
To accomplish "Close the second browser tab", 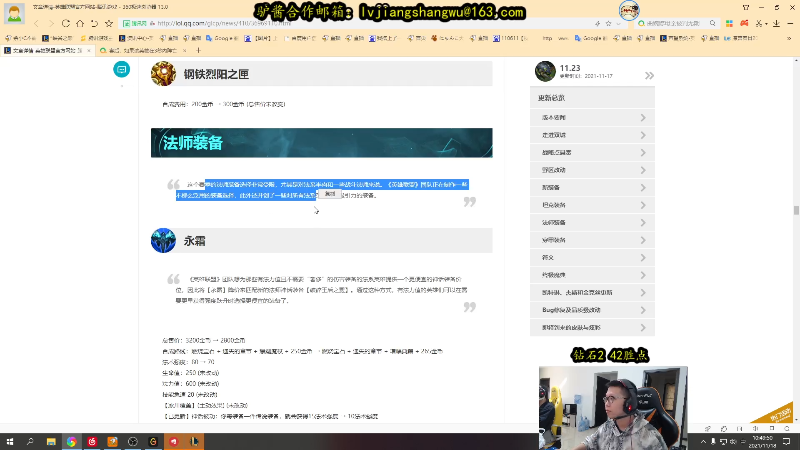I will (x=184, y=51).
